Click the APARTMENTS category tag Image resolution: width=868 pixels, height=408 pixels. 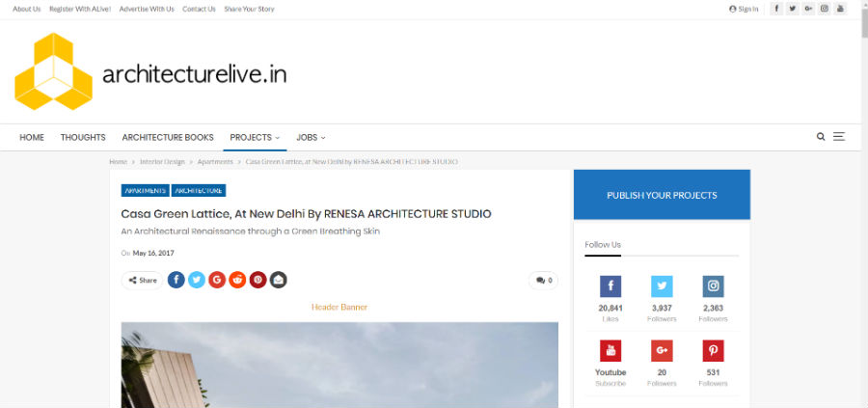pyautogui.click(x=145, y=190)
